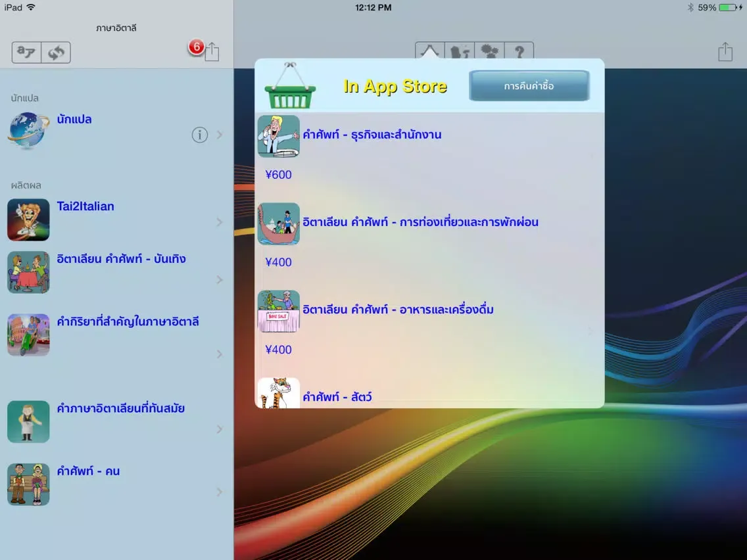Expand the นักแปล row chevron
Screen dimensions: 747x560
click(220, 135)
